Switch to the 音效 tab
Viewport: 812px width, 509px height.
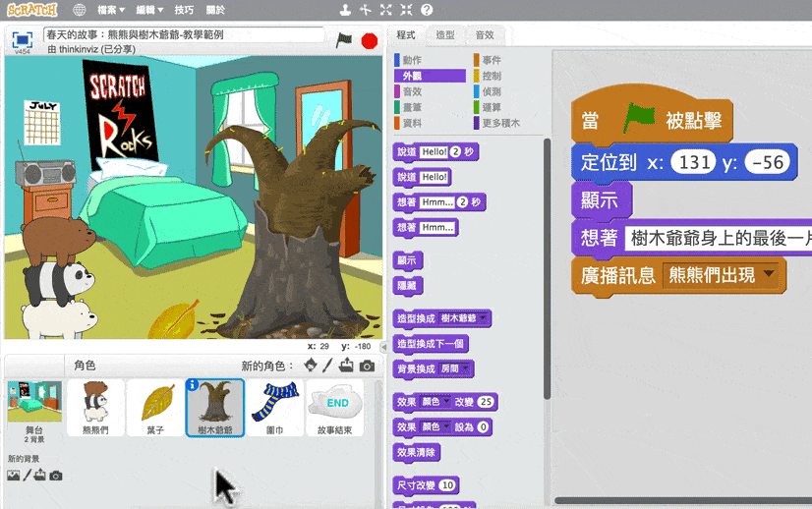coord(485,34)
